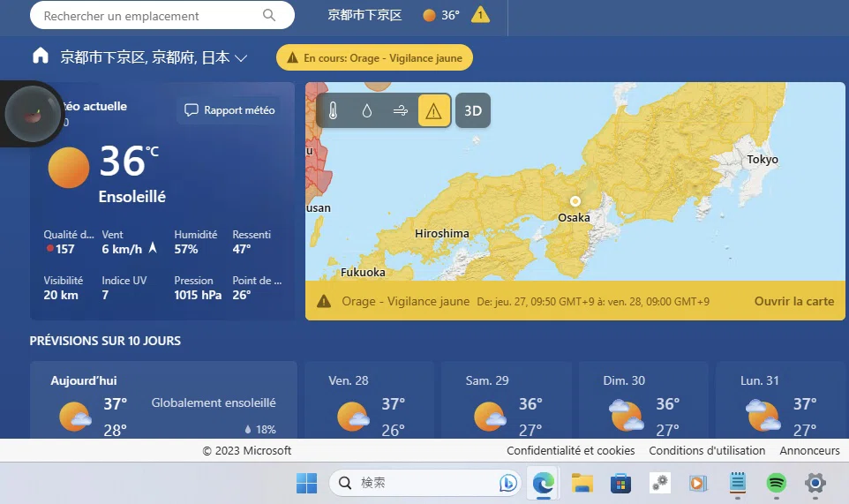Open the Annonceurs link
The height and width of the screenshot is (504, 849).
coord(809,450)
